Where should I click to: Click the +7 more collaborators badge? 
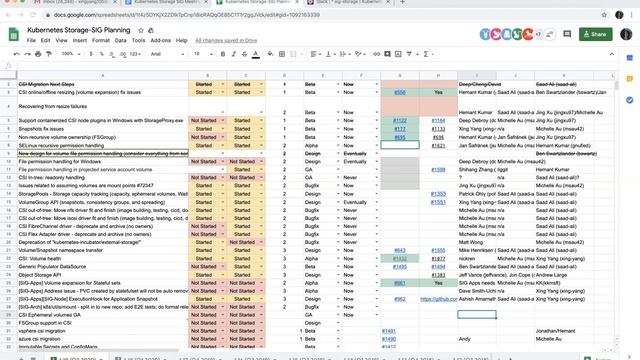(539, 34)
